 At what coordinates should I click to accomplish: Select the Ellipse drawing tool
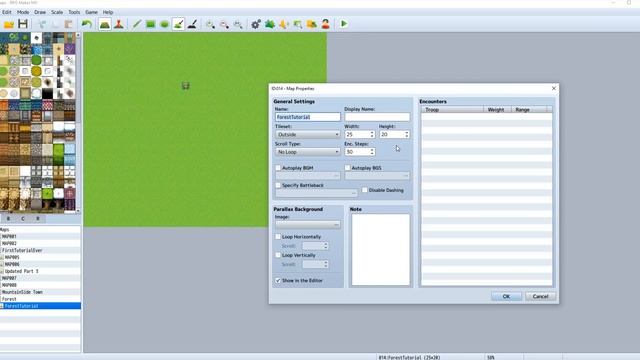(x=164, y=24)
